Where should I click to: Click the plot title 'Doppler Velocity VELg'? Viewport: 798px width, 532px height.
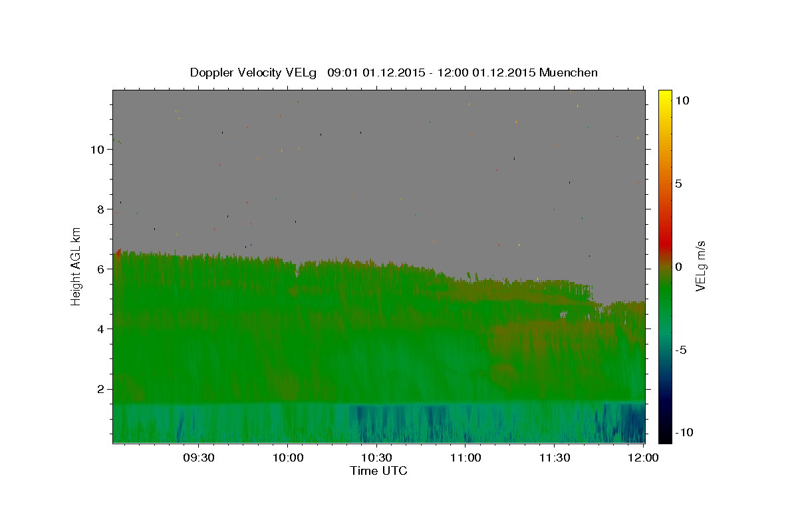click(253, 72)
